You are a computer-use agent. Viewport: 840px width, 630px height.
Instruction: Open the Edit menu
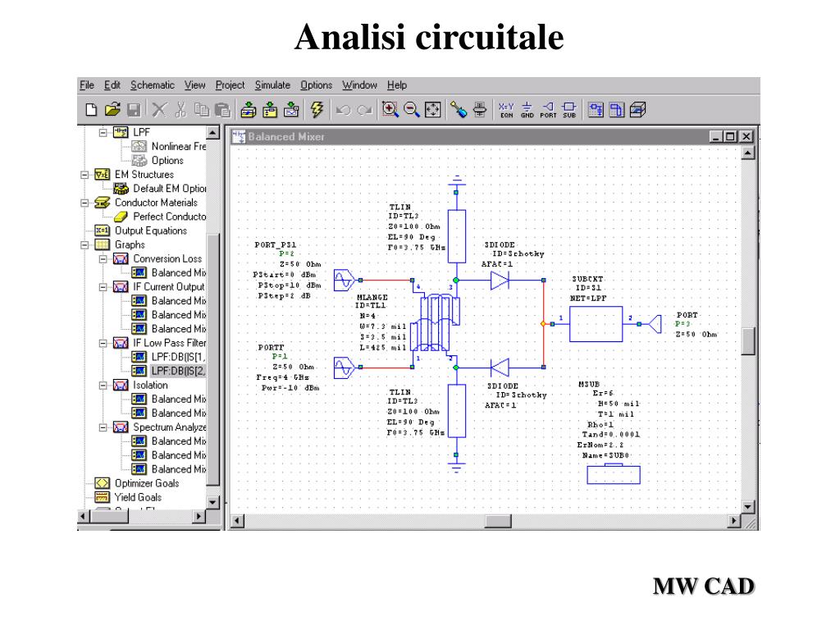coord(112,85)
